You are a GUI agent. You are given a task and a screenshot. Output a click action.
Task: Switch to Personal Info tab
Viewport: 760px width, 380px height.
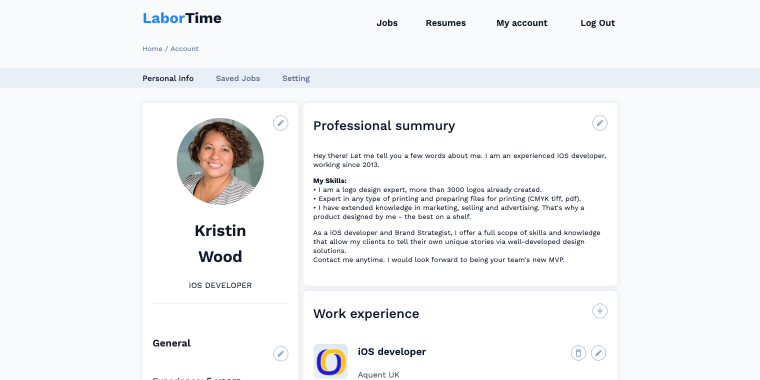coord(168,79)
